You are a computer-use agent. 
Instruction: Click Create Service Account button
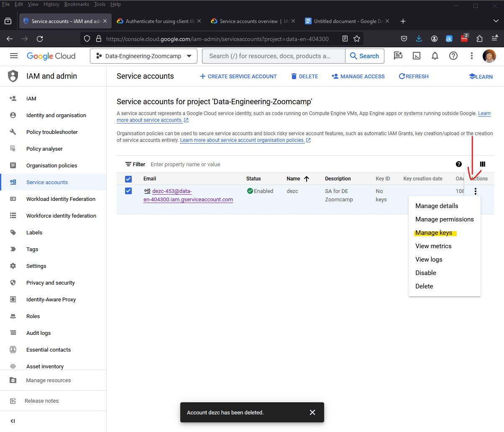coord(238,76)
